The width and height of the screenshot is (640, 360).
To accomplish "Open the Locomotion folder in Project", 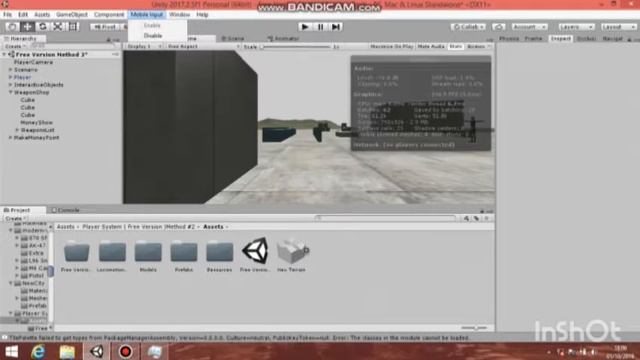I will (x=112, y=256).
